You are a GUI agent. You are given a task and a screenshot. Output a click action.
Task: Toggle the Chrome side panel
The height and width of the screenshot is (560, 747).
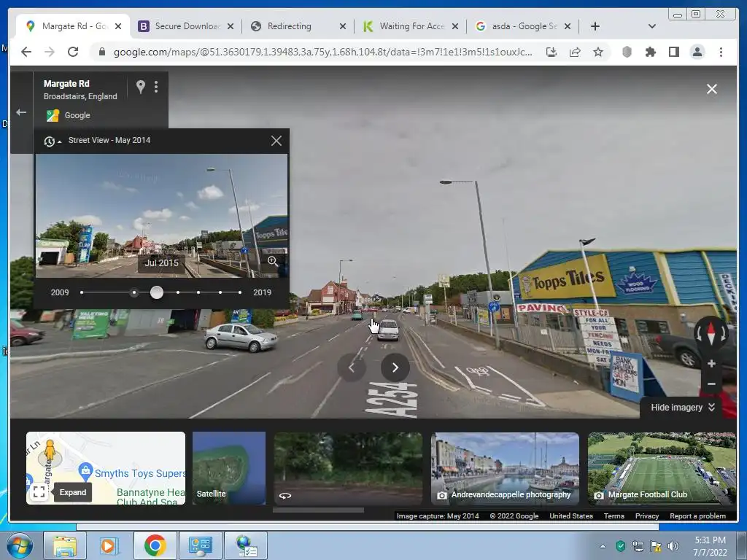click(673, 52)
